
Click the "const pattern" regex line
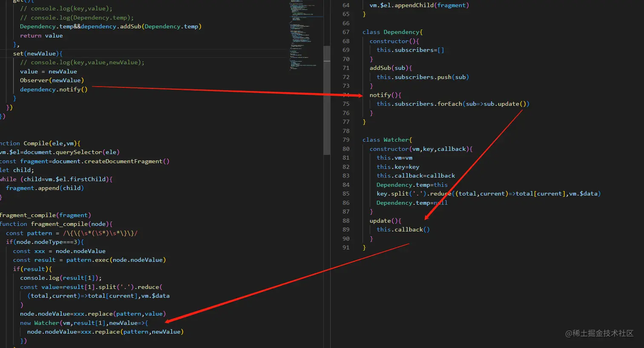[72, 233]
